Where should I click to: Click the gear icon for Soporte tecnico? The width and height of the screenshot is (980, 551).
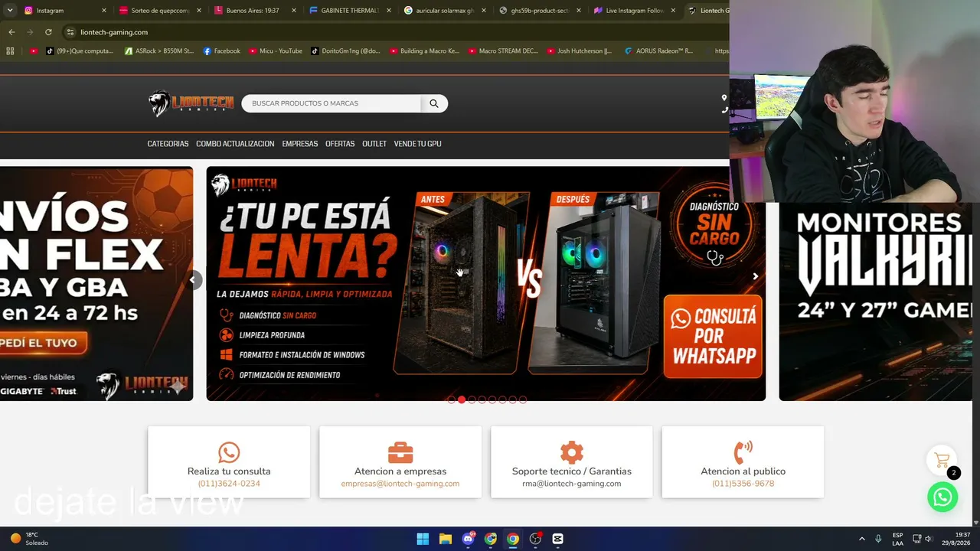(572, 452)
